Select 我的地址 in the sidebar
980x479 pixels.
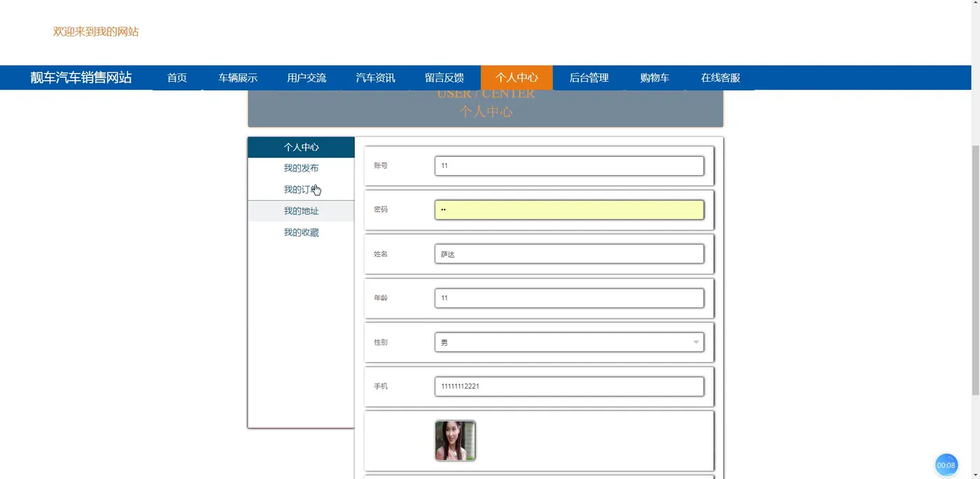point(301,211)
